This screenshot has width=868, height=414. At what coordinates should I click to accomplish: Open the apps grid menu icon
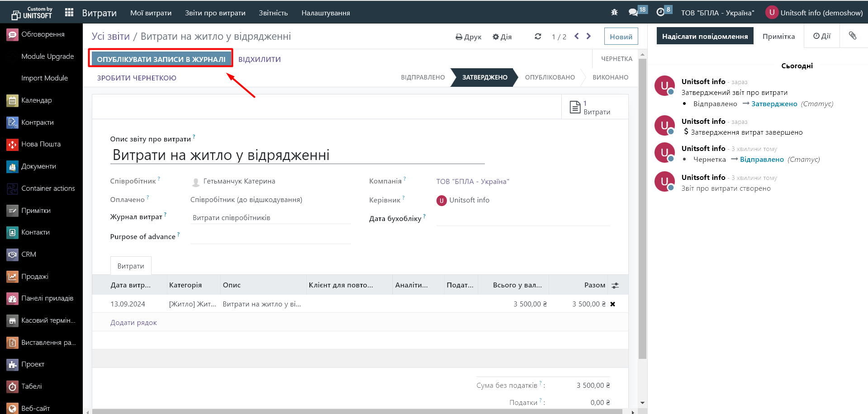coord(69,13)
